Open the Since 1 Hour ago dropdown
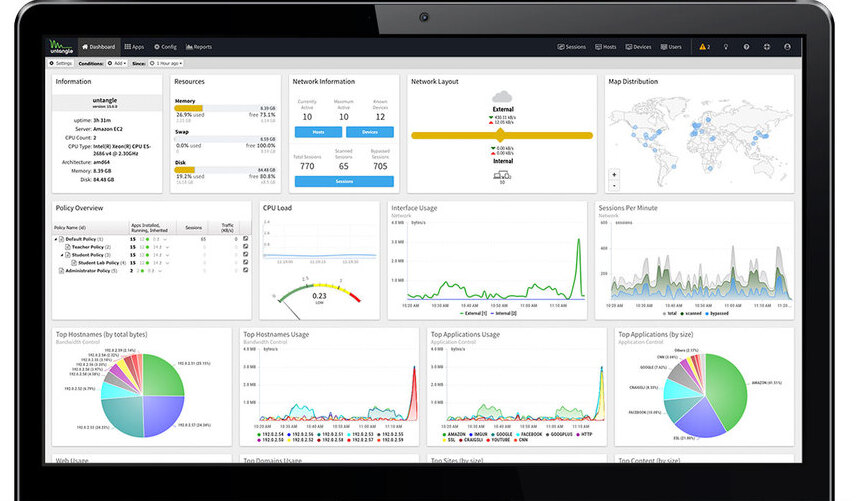The height and width of the screenshot is (501, 863). (x=166, y=63)
